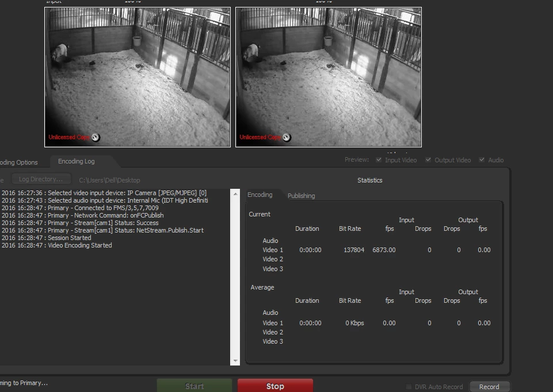This screenshot has width=553, height=392.
Task: Click the output video preview pane
Action: (329, 77)
